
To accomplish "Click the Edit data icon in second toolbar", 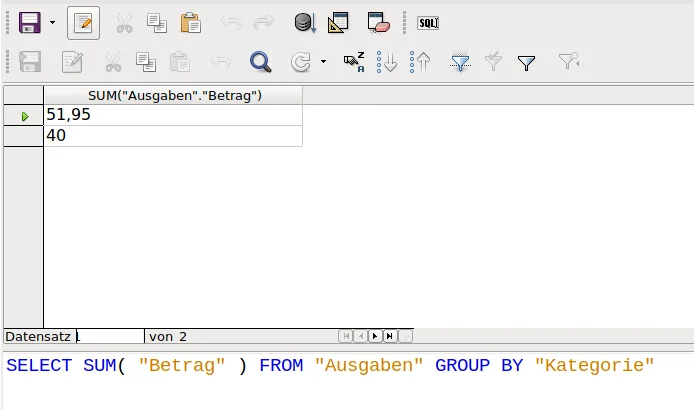I will pyautogui.click(x=72, y=62).
